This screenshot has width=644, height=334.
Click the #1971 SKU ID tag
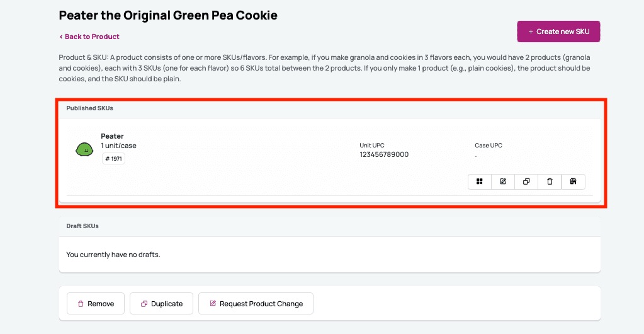pyautogui.click(x=113, y=159)
